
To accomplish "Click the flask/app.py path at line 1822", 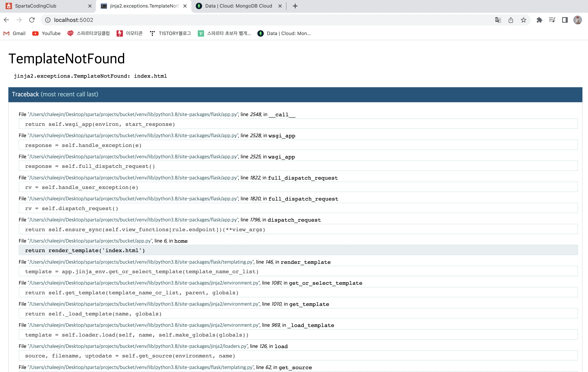I will [x=133, y=178].
